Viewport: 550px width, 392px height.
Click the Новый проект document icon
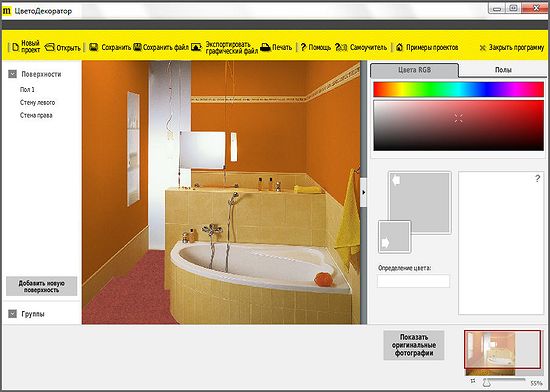pyautogui.click(x=15, y=47)
